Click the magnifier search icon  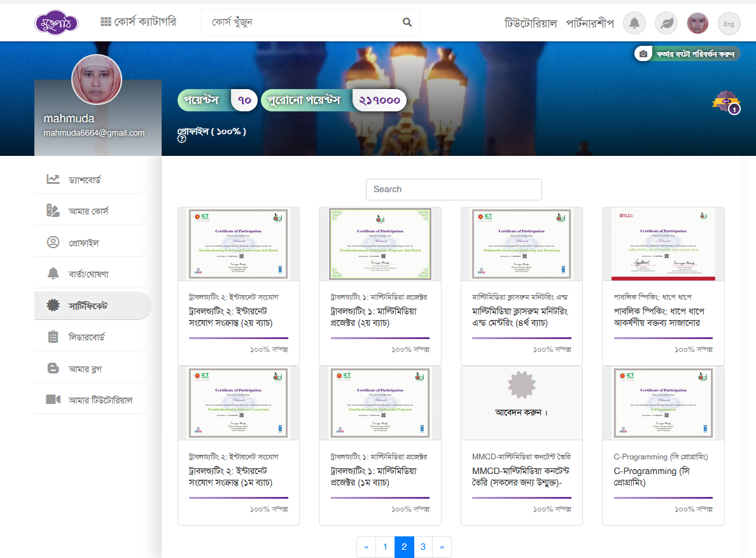pyautogui.click(x=407, y=22)
